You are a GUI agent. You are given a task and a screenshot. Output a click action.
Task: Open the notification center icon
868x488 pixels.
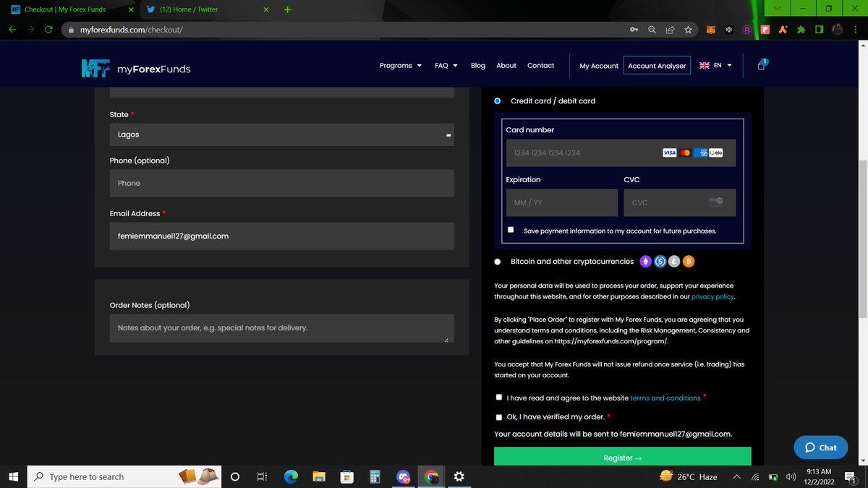851,477
